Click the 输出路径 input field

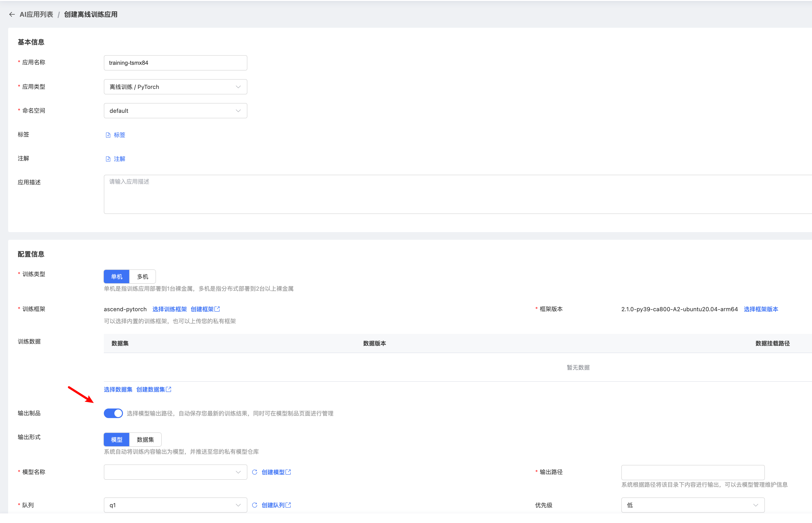point(693,472)
